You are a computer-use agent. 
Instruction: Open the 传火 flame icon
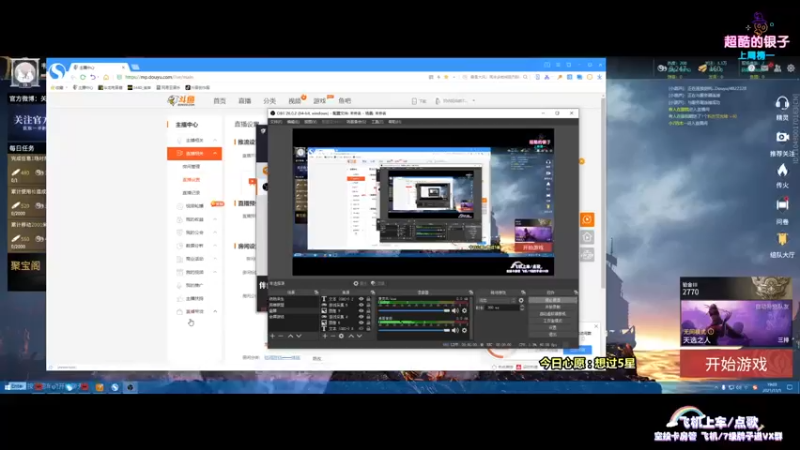782,170
